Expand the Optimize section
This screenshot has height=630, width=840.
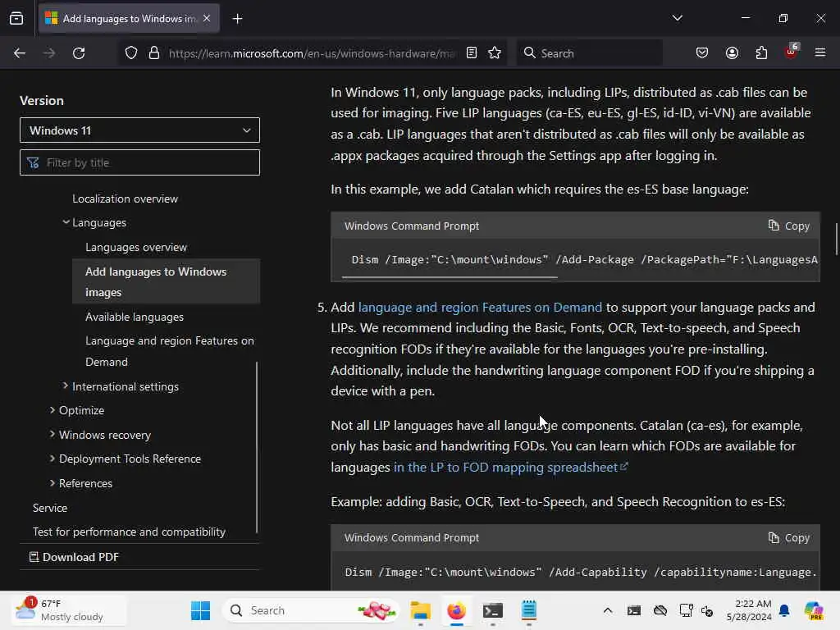point(52,410)
